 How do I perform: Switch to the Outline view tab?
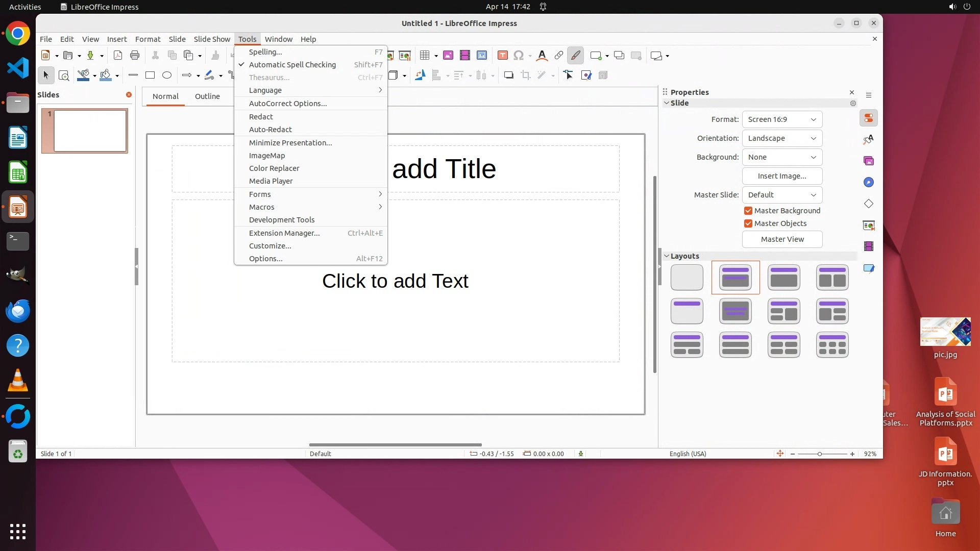(x=207, y=96)
